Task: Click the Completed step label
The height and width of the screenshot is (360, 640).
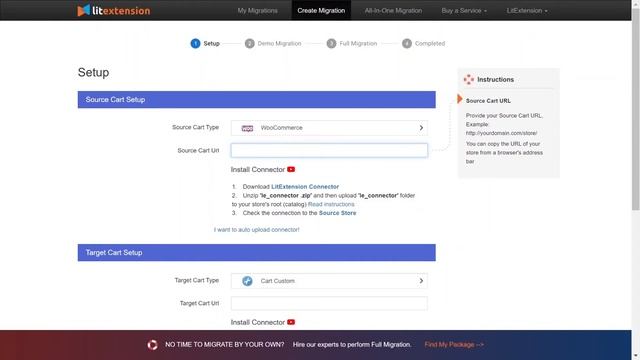Action: coord(430,43)
